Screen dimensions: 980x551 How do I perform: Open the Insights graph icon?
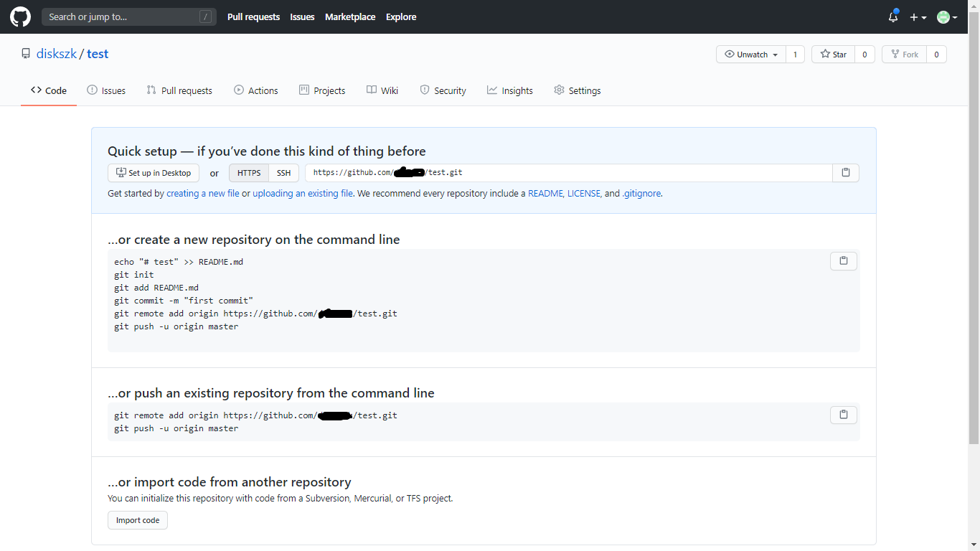491,90
